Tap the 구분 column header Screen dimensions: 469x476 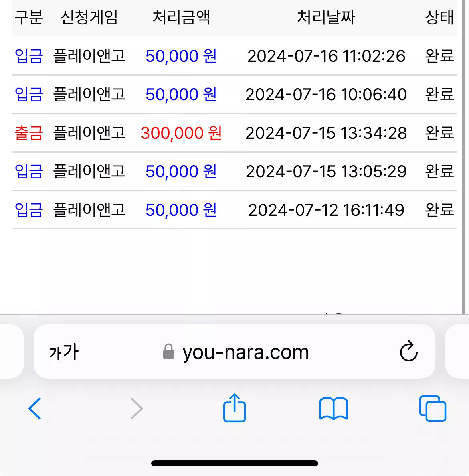[29, 17]
